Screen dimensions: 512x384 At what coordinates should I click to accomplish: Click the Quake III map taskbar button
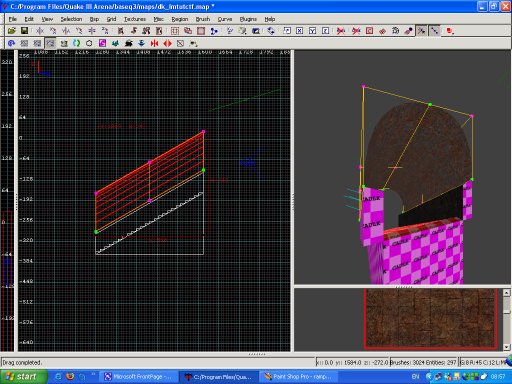pos(218,377)
